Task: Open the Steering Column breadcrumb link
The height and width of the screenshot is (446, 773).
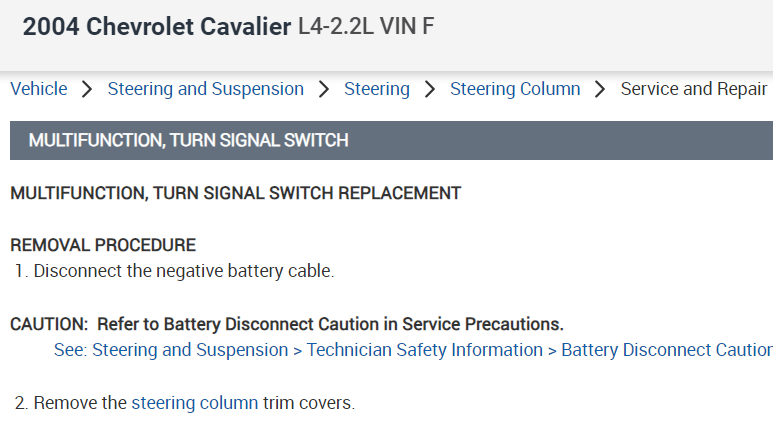Action: click(x=515, y=89)
